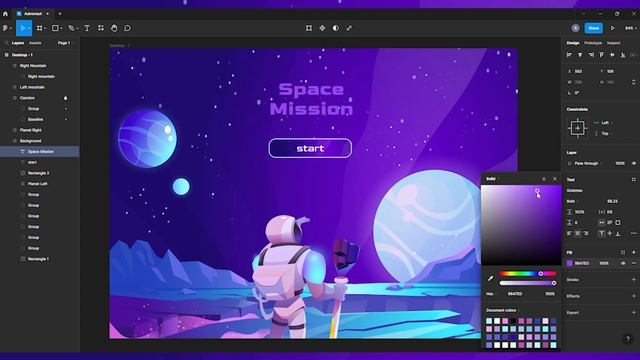Click the hue slider handle

pos(540,273)
